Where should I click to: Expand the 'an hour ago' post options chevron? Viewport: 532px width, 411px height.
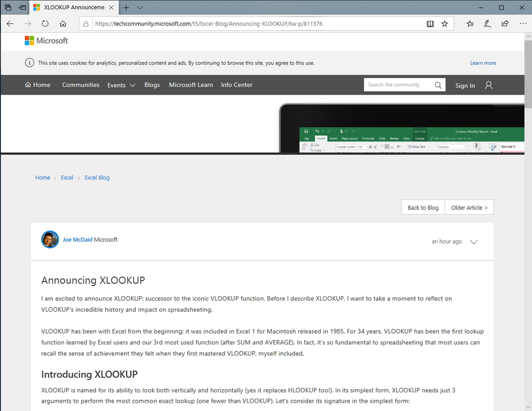click(x=473, y=242)
